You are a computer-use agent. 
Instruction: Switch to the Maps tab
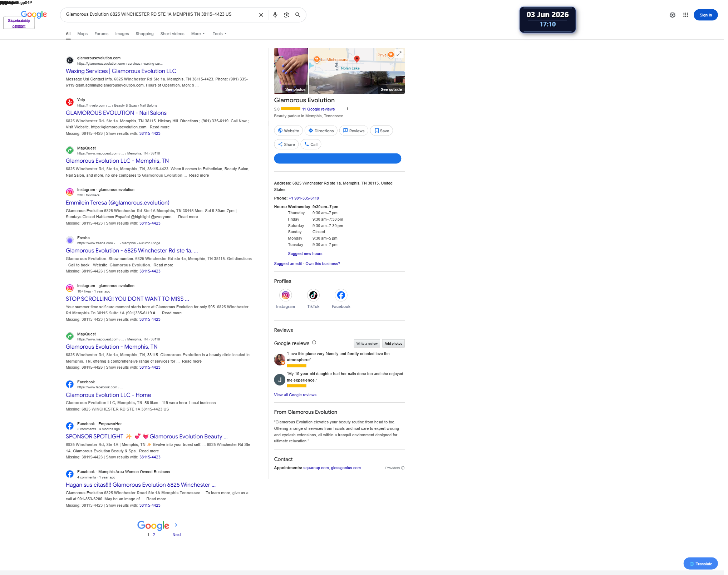coord(83,34)
